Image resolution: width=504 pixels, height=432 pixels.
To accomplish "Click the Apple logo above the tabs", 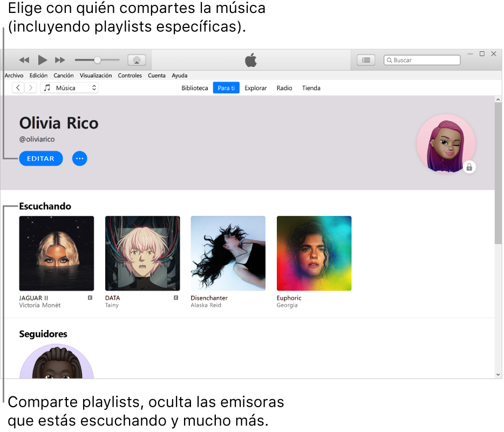I will tap(251, 60).
